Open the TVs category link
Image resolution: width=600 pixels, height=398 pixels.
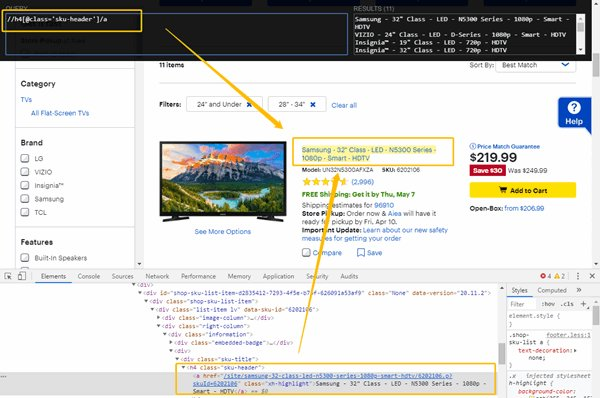click(26, 100)
